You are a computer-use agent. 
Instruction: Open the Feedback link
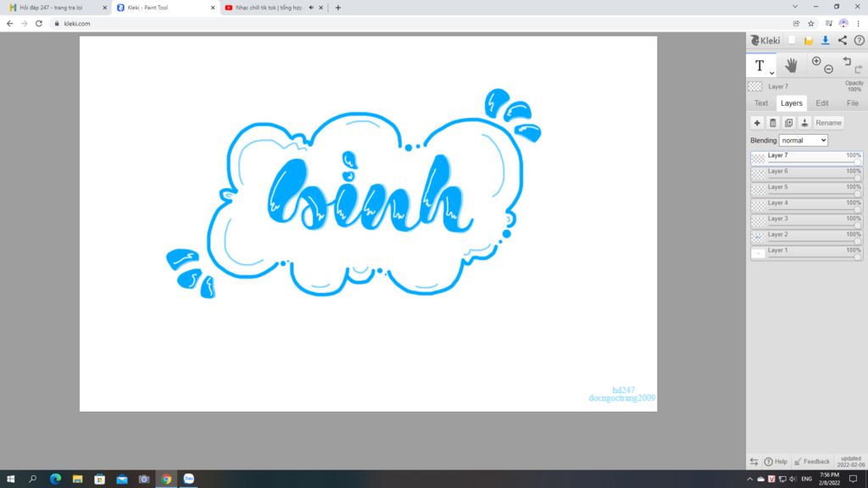[x=812, y=462]
